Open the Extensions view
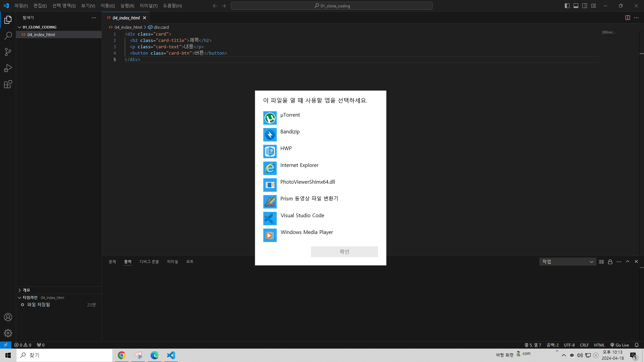The width and height of the screenshot is (644, 362). [x=8, y=84]
